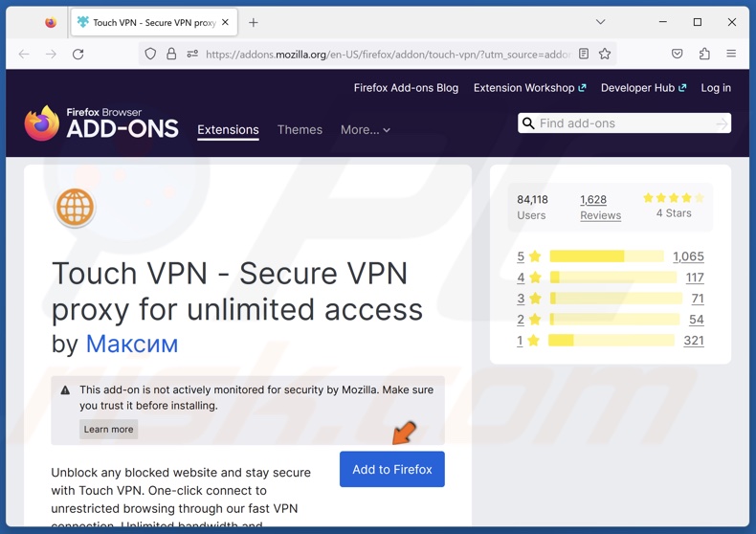This screenshot has width=756, height=534.
Task: Focus the Find add-ons search field
Action: tap(622, 123)
